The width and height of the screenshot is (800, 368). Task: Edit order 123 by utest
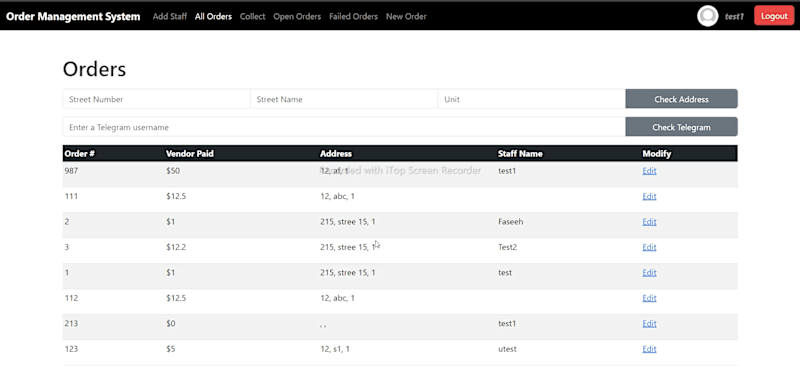649,349
